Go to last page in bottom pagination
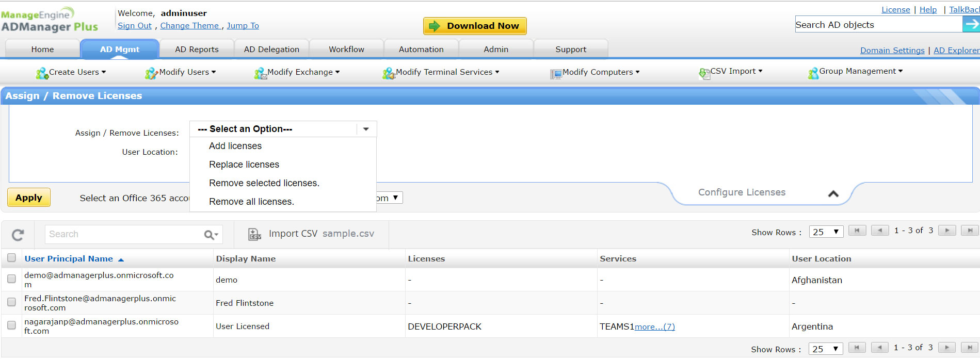 (970, 348)
